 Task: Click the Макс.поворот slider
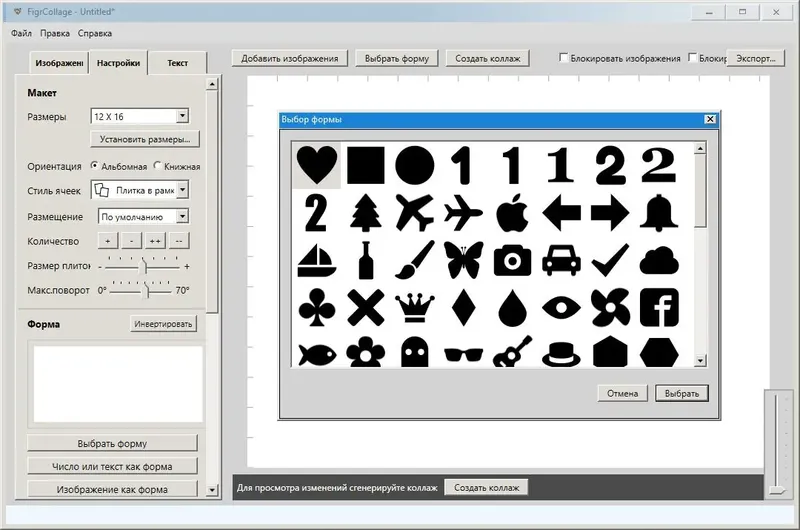coord(146,290)
